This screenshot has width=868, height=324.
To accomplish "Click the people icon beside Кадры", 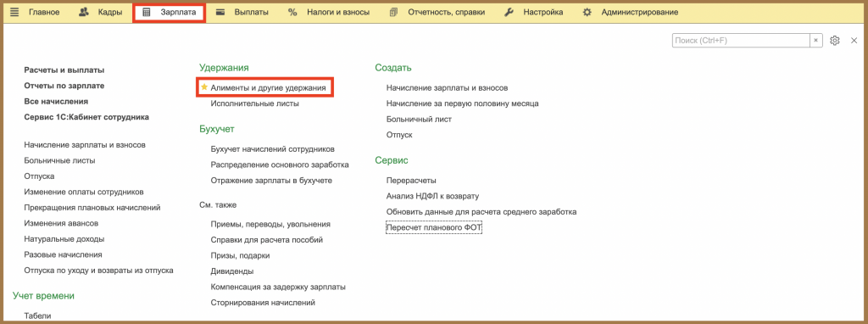I will (x=84, y=12).
